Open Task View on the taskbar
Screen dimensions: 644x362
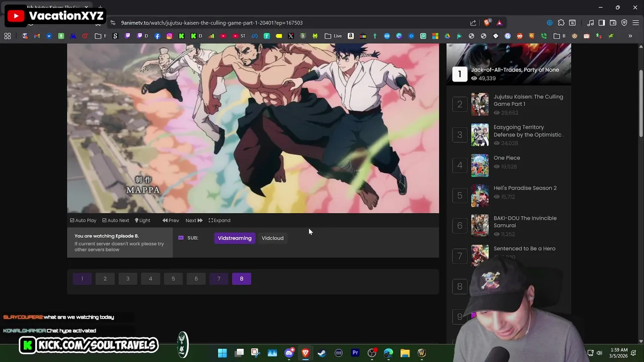click(239, 353)
